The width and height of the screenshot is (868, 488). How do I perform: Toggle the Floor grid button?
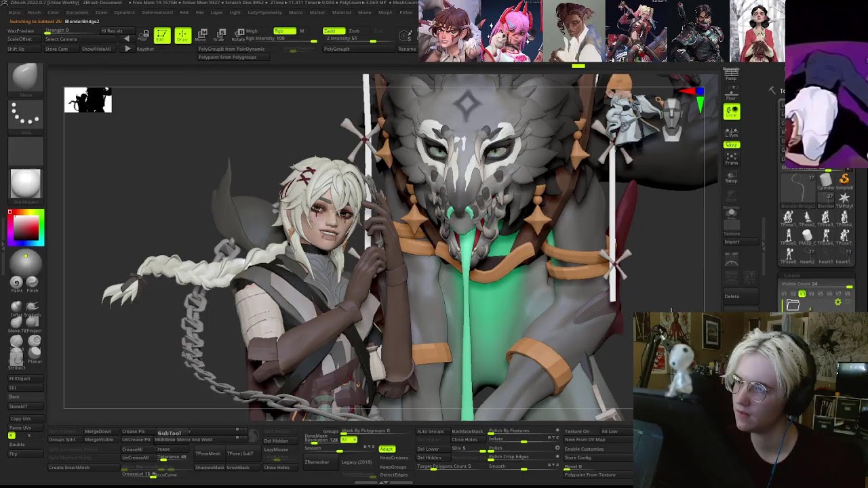(731, 93)
